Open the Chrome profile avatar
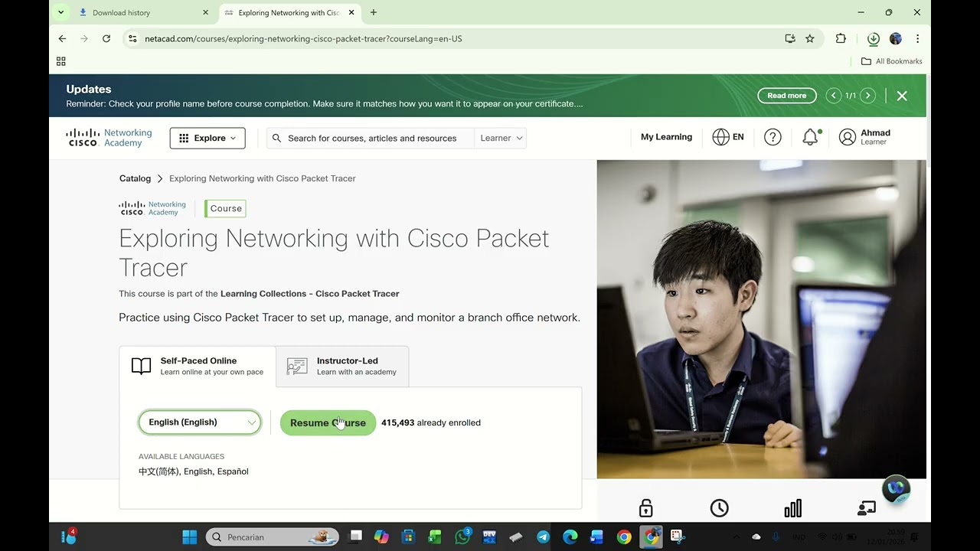 pos(896,38)
